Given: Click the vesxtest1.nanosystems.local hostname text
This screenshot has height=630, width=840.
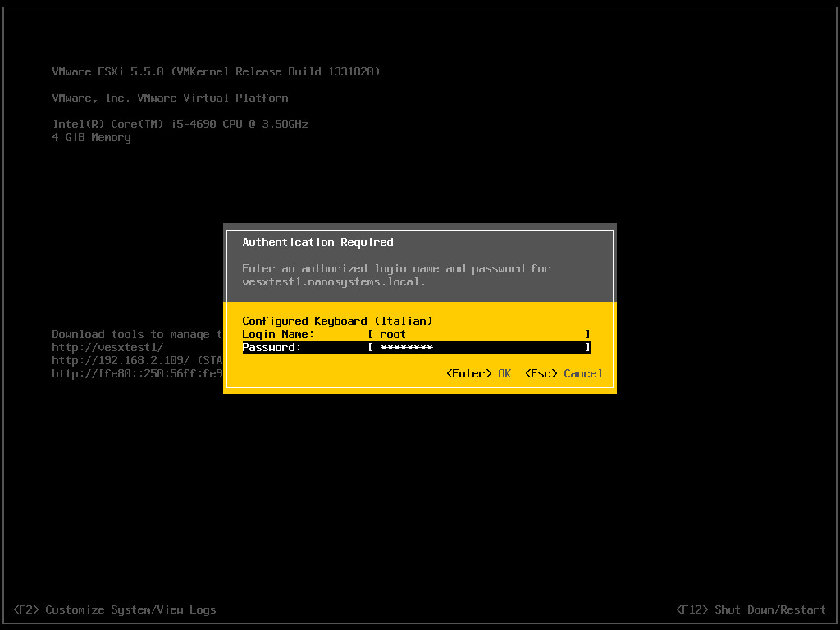Looking at the screenshot, I should coord(334,282).
